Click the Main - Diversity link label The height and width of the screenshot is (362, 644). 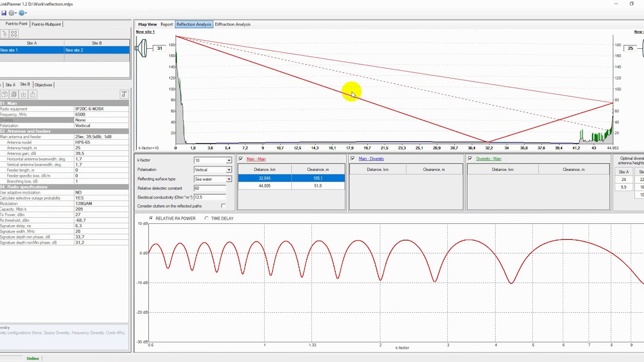[371, 159]
